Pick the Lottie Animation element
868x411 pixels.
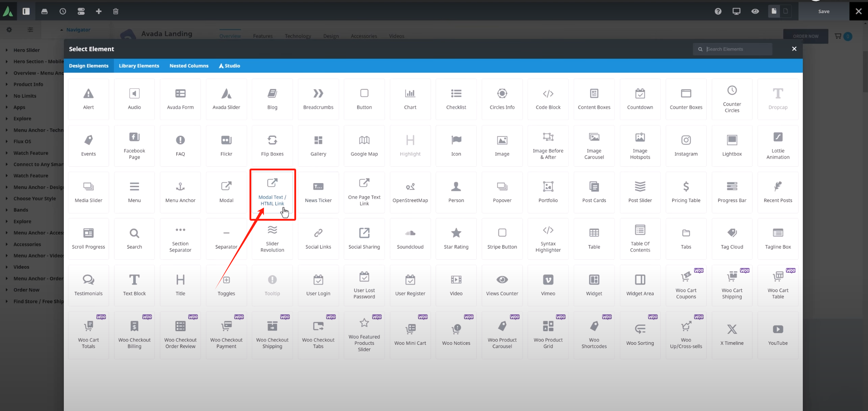pos(777,146)
